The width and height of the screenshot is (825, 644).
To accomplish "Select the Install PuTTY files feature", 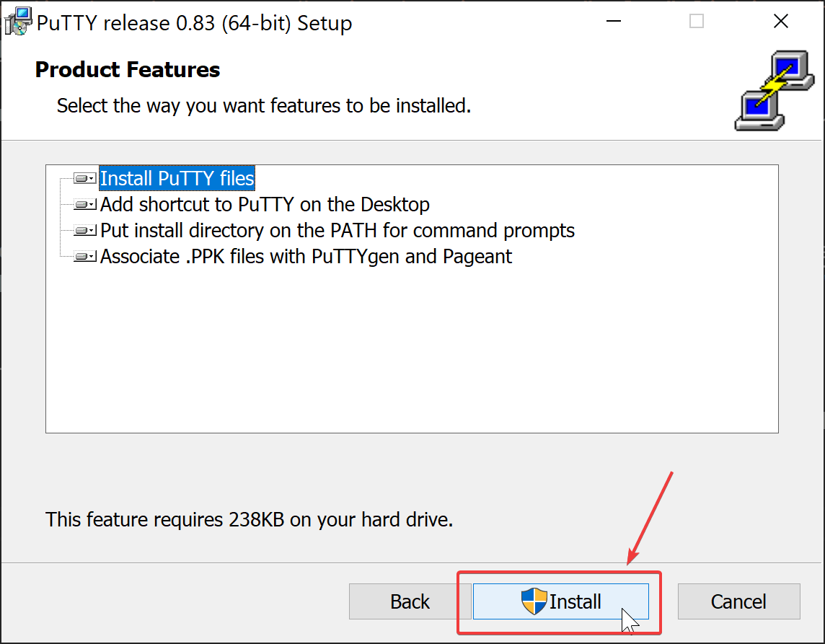I will 177,178.
